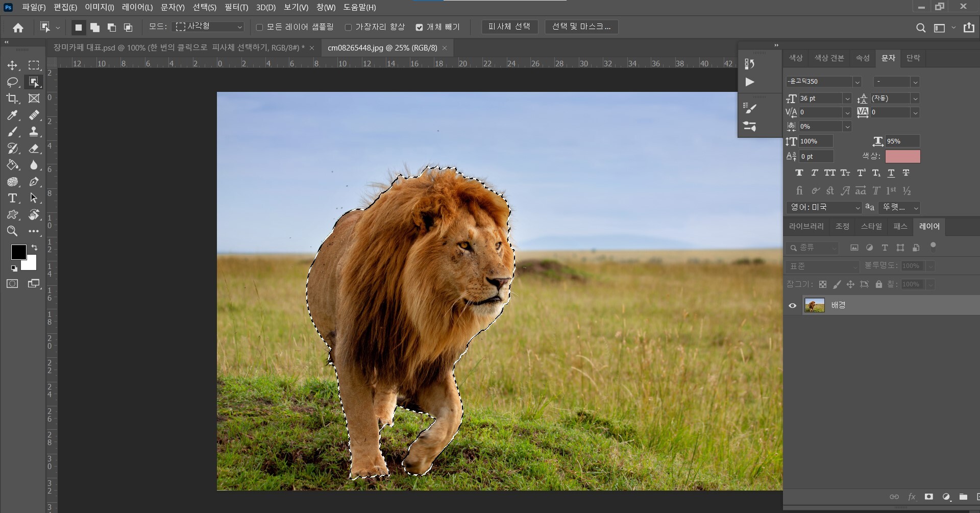This screenshot has width=980, height=513.
Task: Select the Zoom tool
Action: 12,231
